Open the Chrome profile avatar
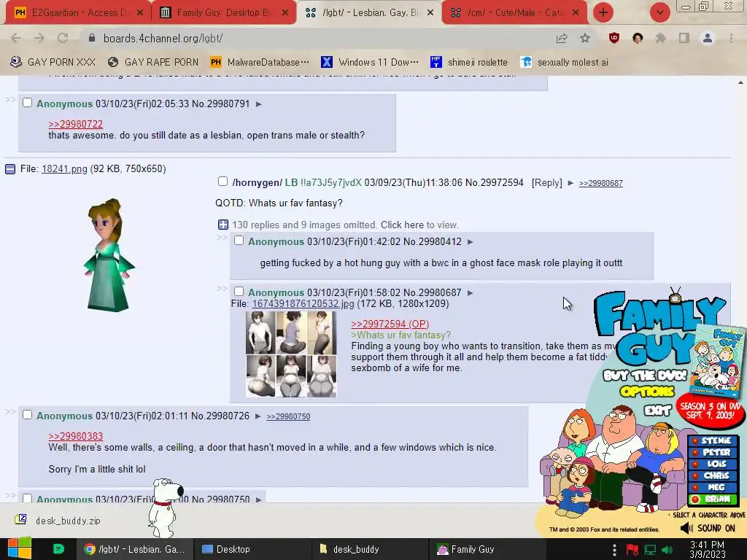Screen dimensions: 747x560 [x=708, y=38]
